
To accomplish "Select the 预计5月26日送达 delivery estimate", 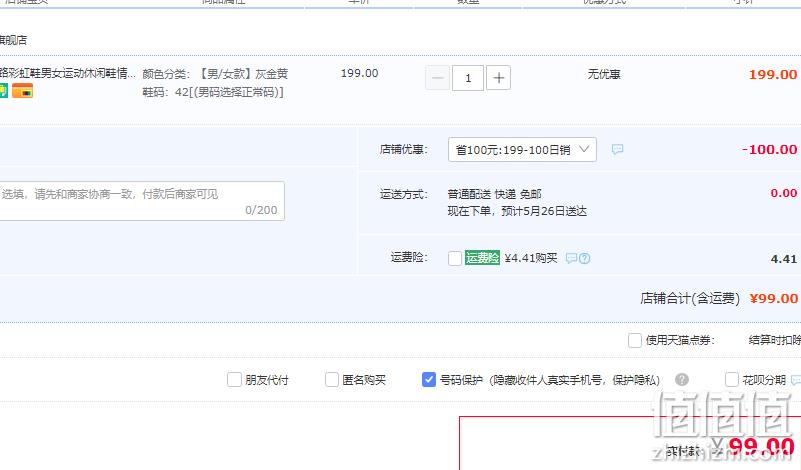I will click(544, 212).
